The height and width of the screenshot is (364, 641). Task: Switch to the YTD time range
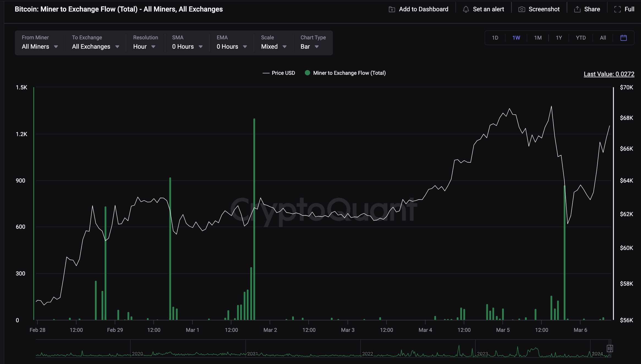pos(580,38)
